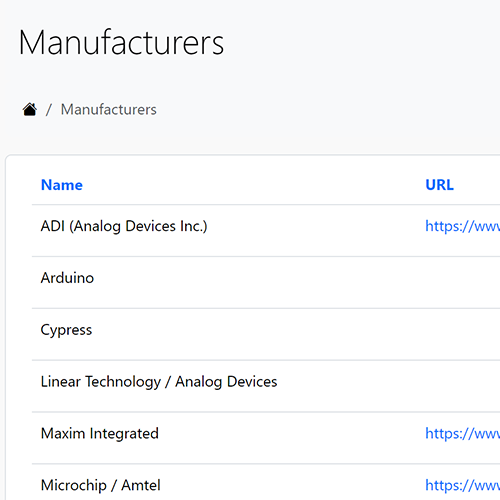Sort table by Name column header
The width and height of the screenshot is (500, 500).
(62, 185)
